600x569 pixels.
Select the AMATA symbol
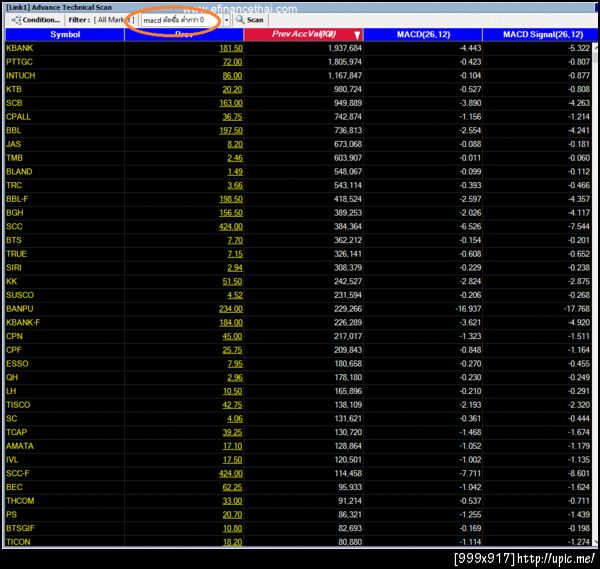pyautogui.click(x=20, y=446)
